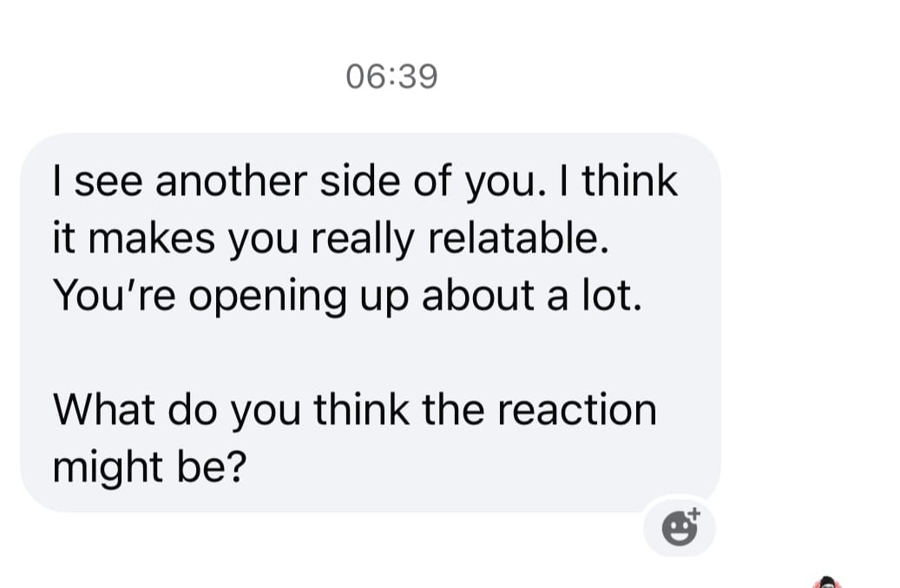
Task: Click the word "another" in the message
Action: point(232,180)
